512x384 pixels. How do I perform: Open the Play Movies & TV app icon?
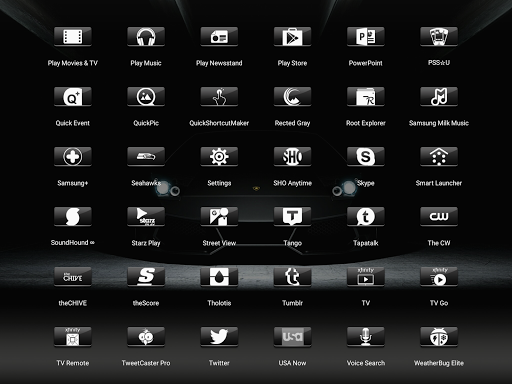pos(73,36)
